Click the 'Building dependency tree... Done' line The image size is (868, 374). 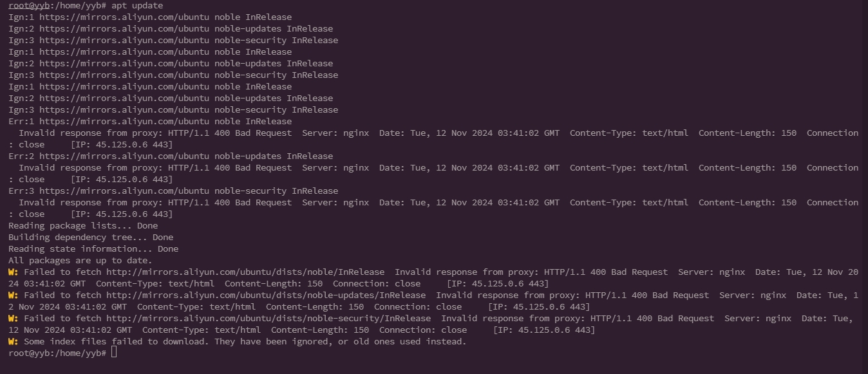(91, 237)
